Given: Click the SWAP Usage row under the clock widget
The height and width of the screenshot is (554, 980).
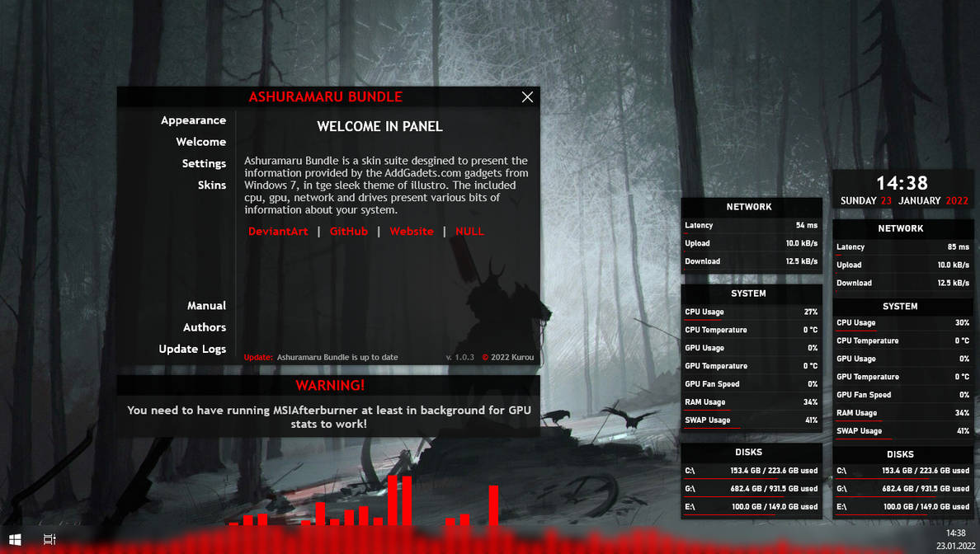Looking at the screenshot, I should coord(902,431).
